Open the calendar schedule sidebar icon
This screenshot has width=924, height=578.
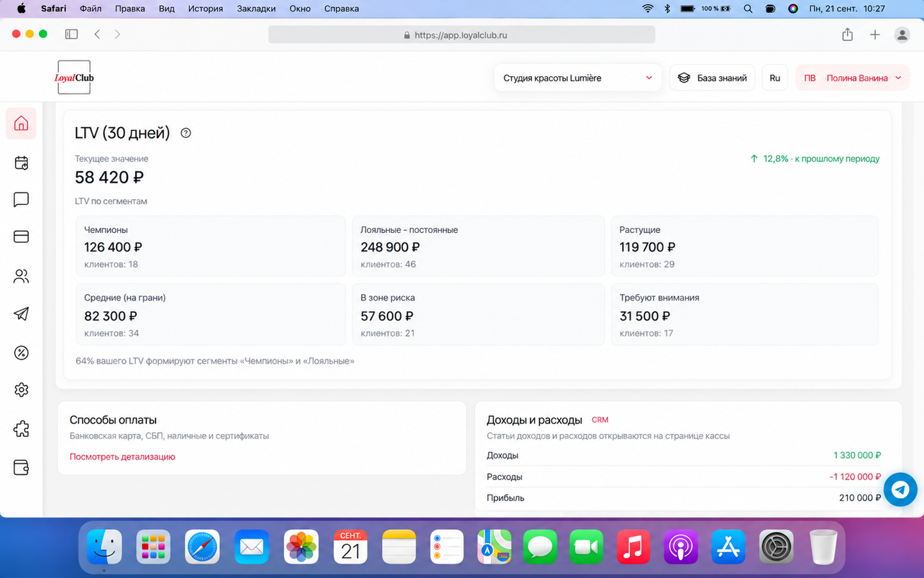[22, 162]
